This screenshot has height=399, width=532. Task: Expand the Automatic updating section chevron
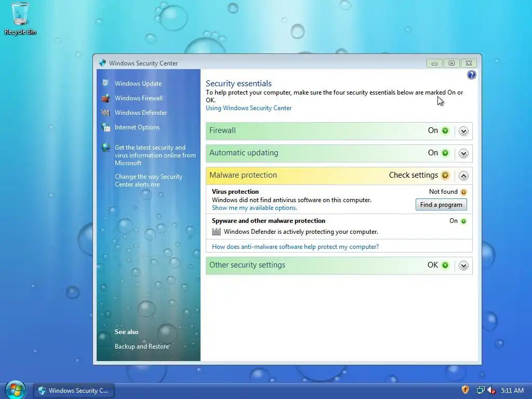pos(463,153)
